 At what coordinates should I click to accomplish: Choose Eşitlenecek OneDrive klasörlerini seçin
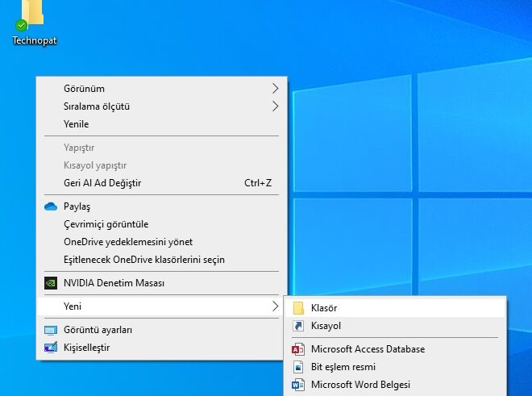point(143,260)
